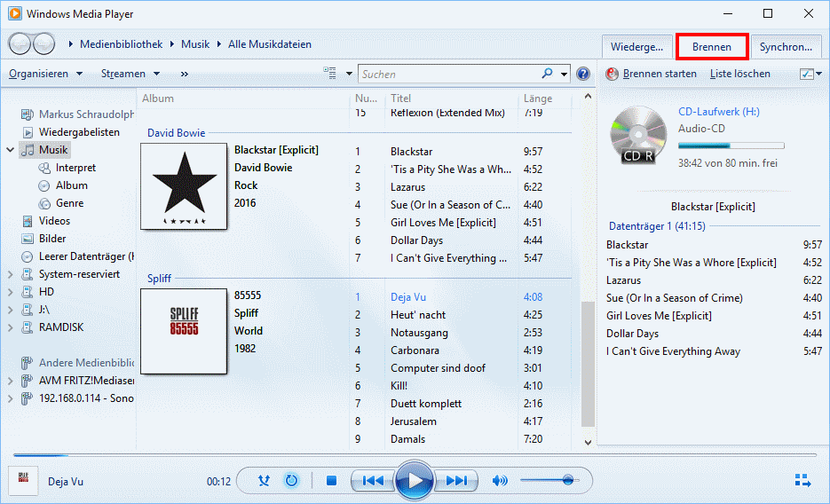This screenshot has height=504, width=830.
Task: Open the view options dropdown arrow
Action: coord(349,74)
